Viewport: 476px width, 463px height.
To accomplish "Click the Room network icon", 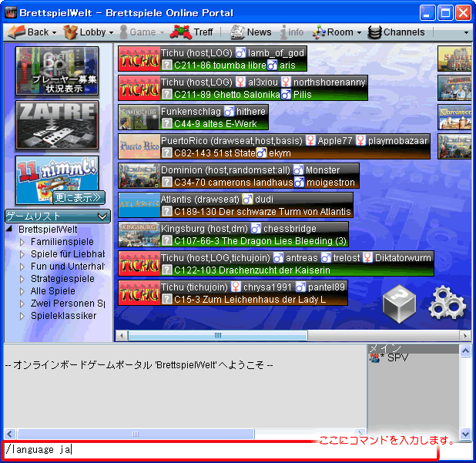I will tap(320, 32).
